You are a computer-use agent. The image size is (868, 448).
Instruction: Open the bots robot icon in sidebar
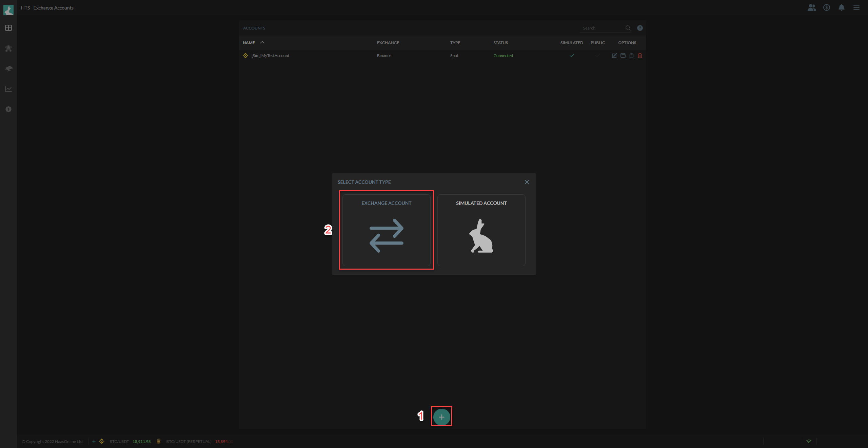pyautogui.click(x=8, y=48)
